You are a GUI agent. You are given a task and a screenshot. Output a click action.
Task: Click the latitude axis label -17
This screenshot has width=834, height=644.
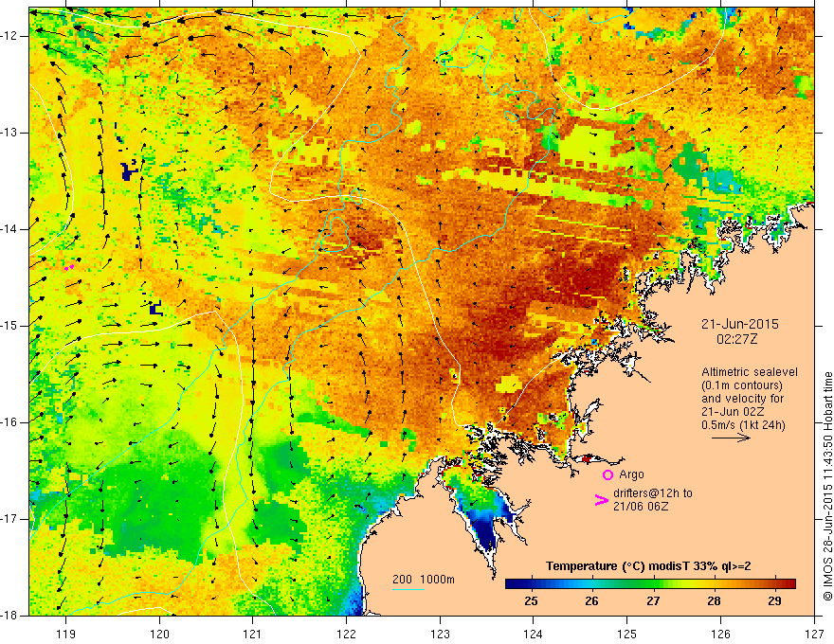pyautogui.click(x=9, y=519)
